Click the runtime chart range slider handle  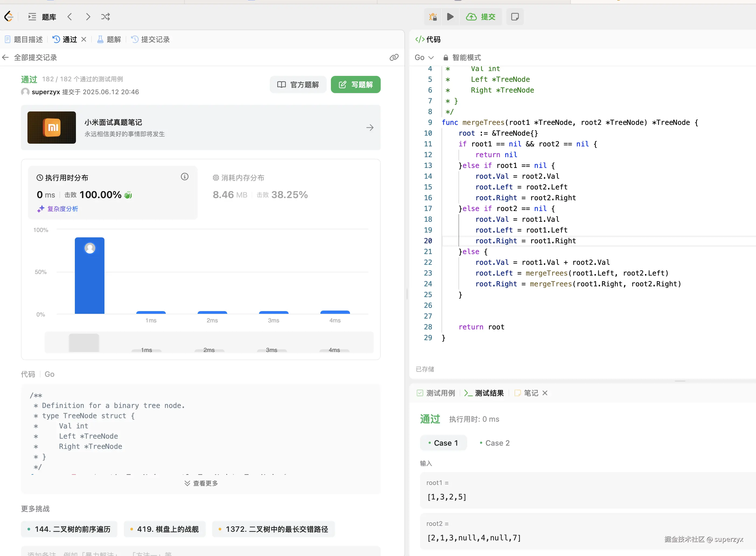tap(84, 343)
